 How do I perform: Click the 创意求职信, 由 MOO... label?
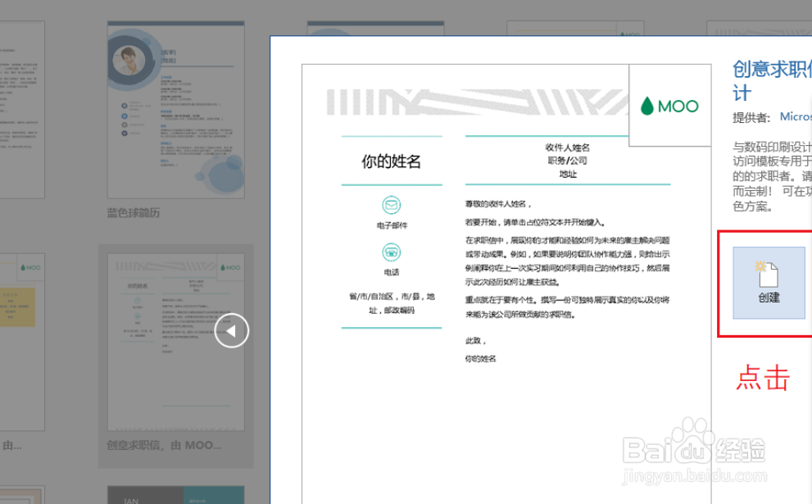164,446
